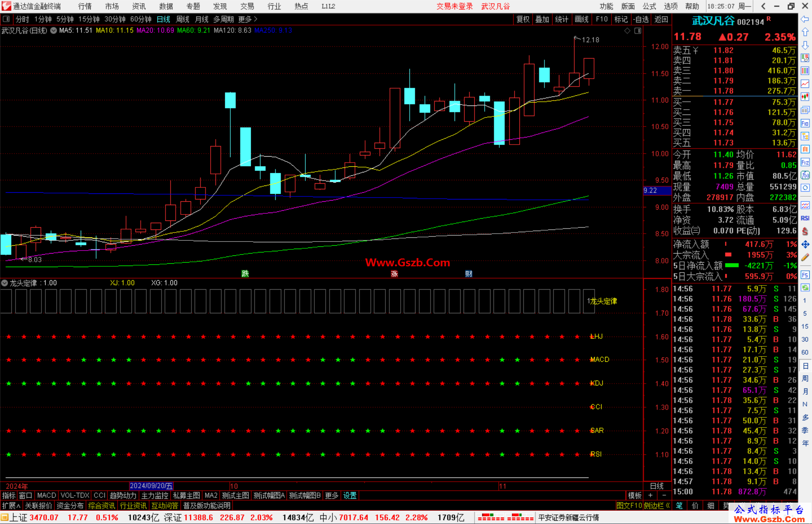The width and height of the screenshot is (812, 524).
Task: Open the 行情 menu
Action: [85, 6]
